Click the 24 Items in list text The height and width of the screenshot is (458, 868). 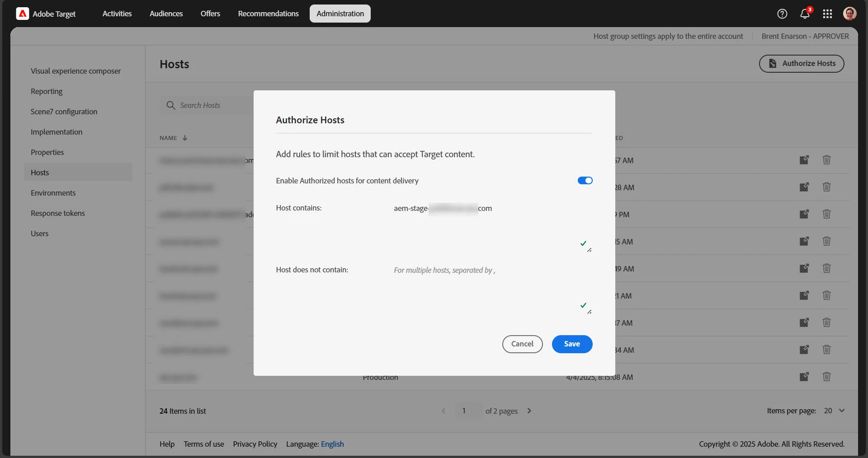(183, 411)
